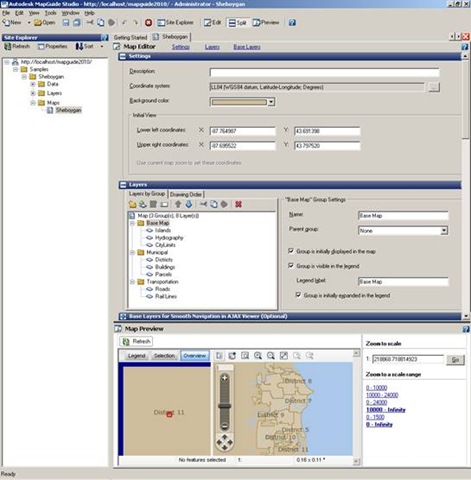Click the Site Explorer panel help icon

tap(105, 37)
